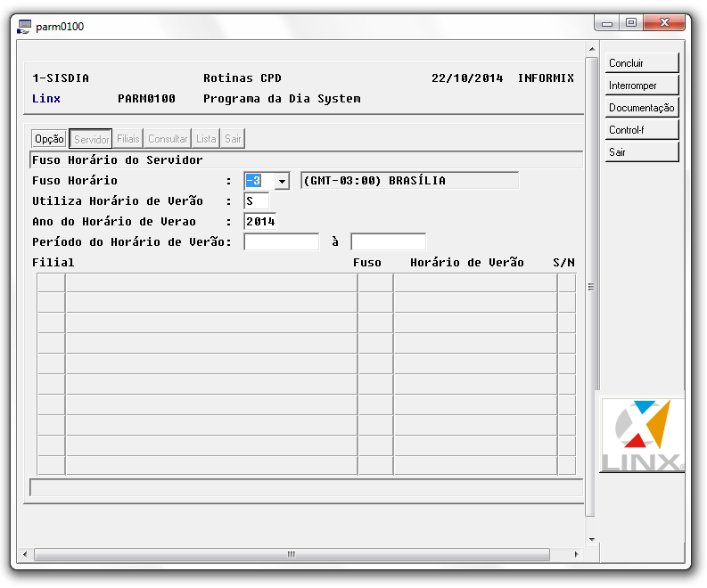Select the Consultar menu item
Screen dimensions: 707x588
click(x=168, y=138)
